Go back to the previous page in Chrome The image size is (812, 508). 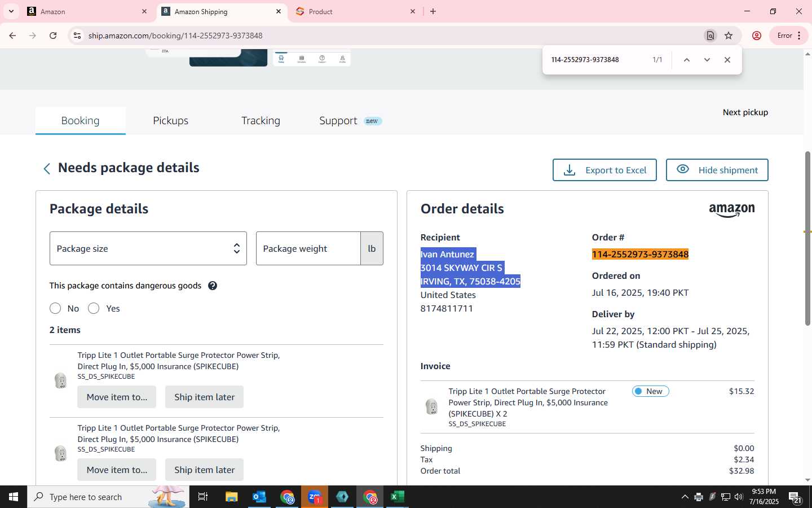coord(12,36)
